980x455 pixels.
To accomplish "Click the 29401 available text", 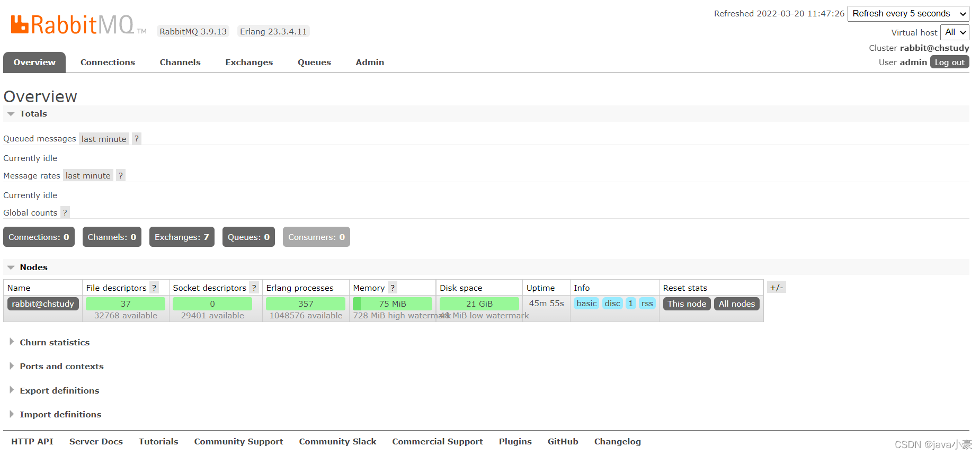I will click(x=212, y=315).
